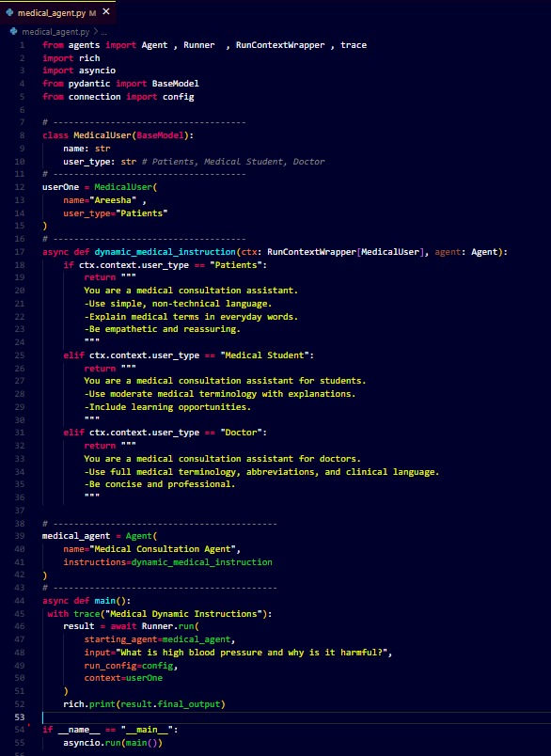Open medical_agent.py in the breadcrumb path
The width and height of the screenshot is (551, 756).
point(55,32)
